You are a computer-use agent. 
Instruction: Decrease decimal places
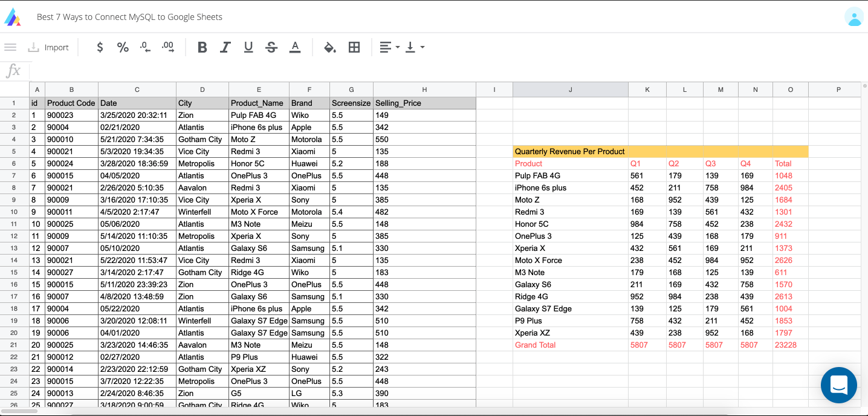coord(145,47)
